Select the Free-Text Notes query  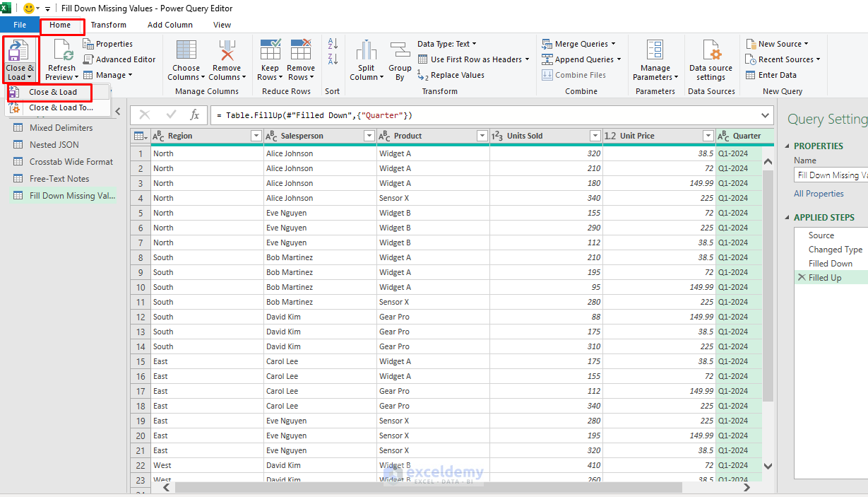59,179
